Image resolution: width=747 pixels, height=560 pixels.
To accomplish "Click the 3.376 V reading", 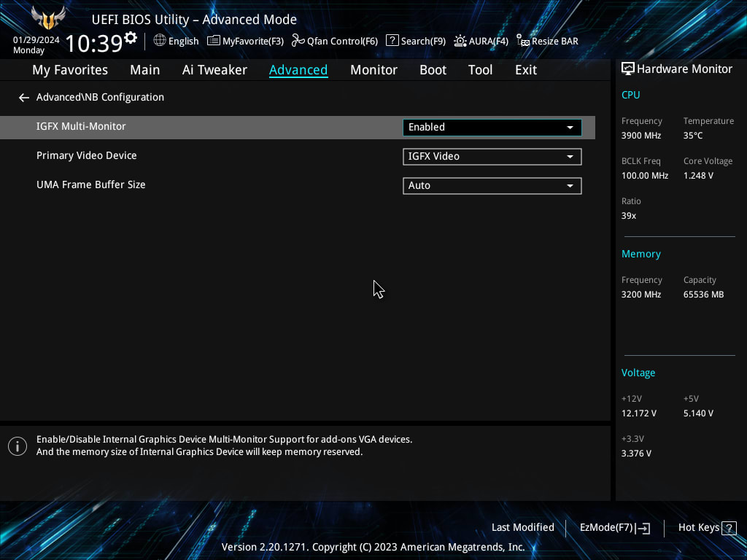I will coord(636,454).
